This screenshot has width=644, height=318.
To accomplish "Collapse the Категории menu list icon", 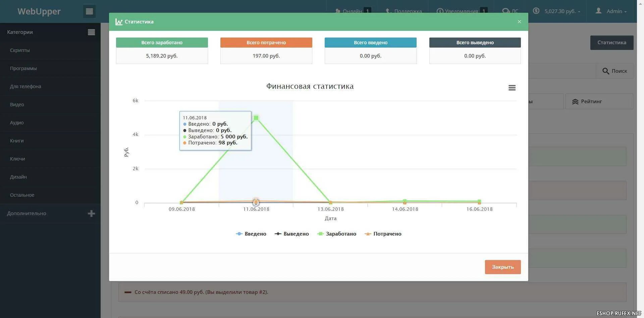I will click(91, 32).
